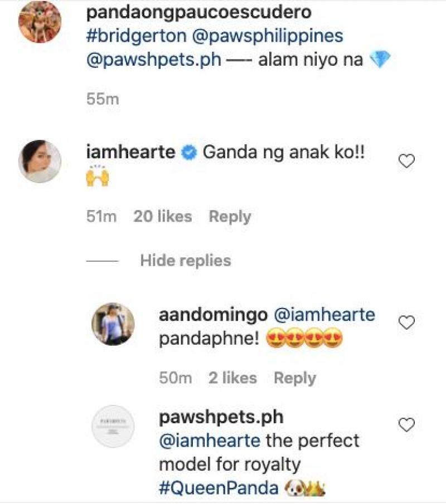Reply to aandomingo's pandaphne comment

click(294, 378)
